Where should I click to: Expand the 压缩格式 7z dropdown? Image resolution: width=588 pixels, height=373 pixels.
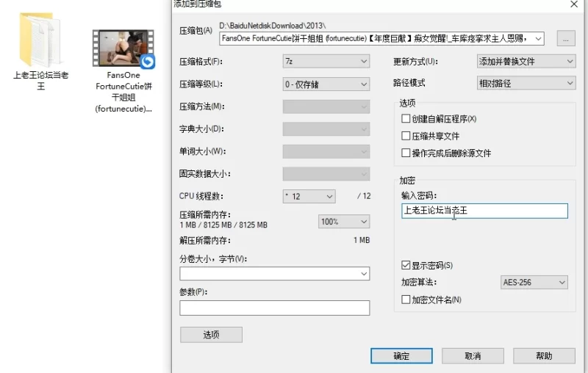pos(326,62)
